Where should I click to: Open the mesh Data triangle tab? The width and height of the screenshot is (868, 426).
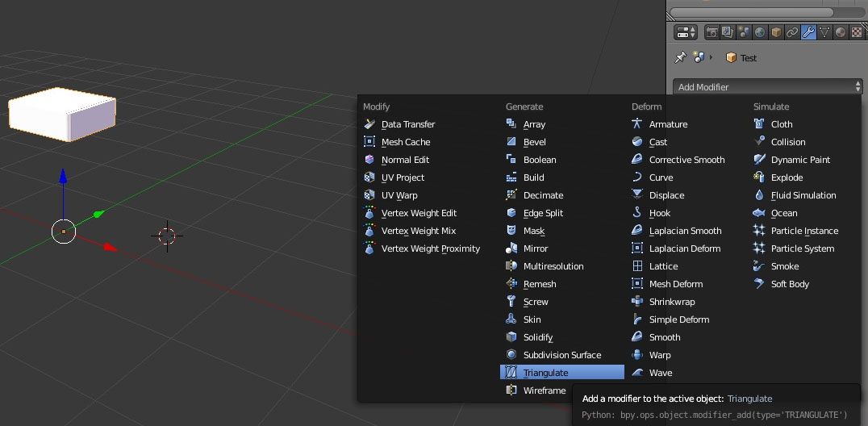click(824, 32)
